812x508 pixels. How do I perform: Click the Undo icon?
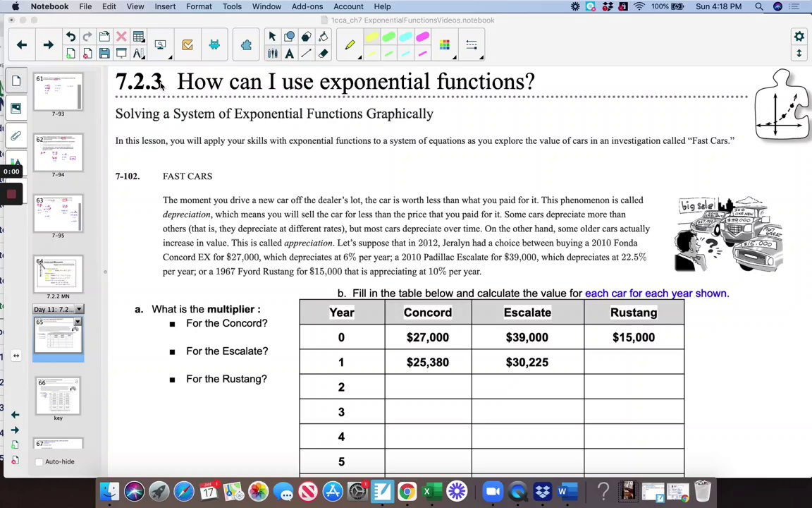[x=71, y=36]
